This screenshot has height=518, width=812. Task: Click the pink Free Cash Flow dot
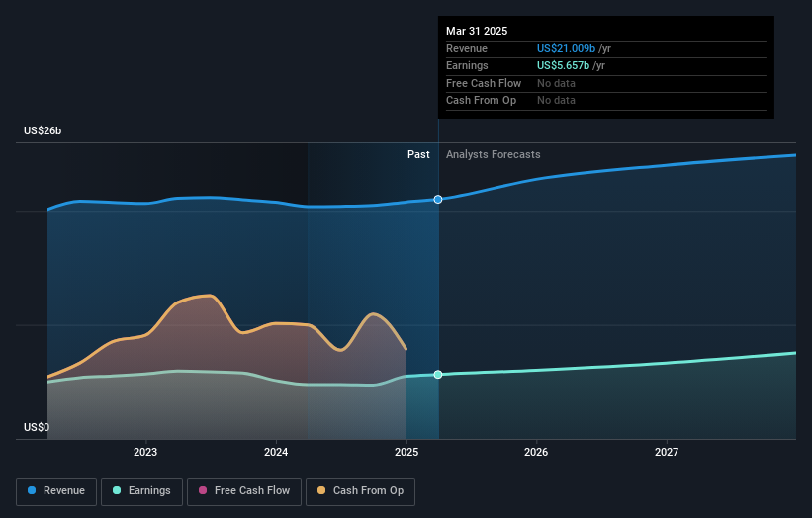[203, 490]
